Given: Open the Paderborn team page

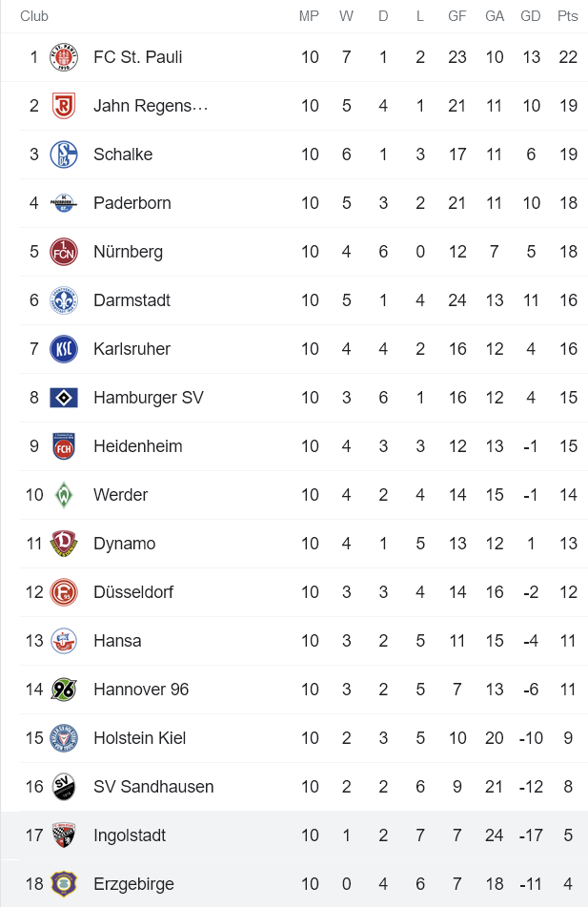Looking at the screenshot, I should [133, 203].
